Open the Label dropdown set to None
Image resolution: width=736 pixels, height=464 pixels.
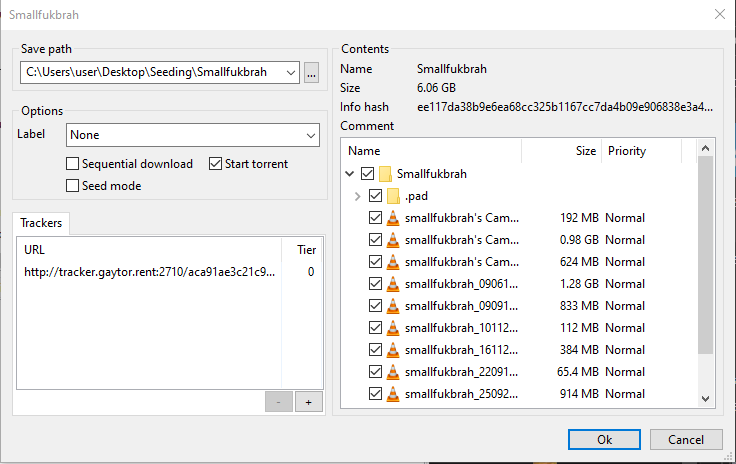[x=311, y=135]
